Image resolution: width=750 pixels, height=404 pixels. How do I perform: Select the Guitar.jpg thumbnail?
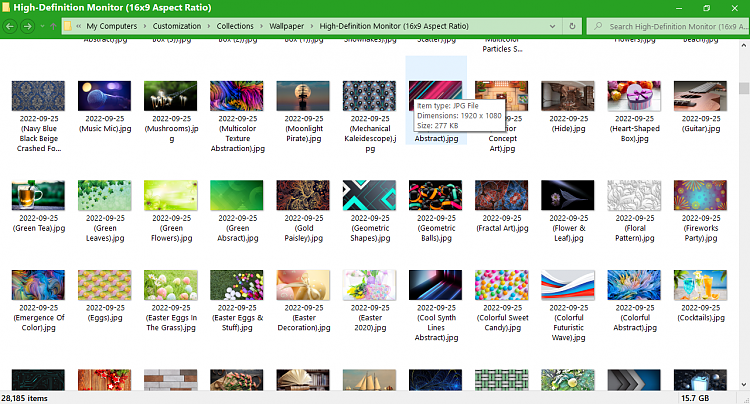tap(700, 96)
